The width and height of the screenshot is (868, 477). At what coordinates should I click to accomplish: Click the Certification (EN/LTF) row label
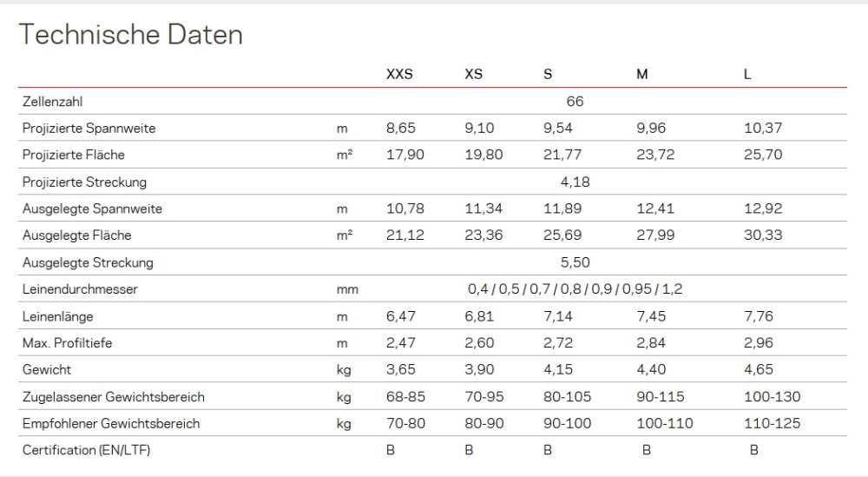point(86,450)
